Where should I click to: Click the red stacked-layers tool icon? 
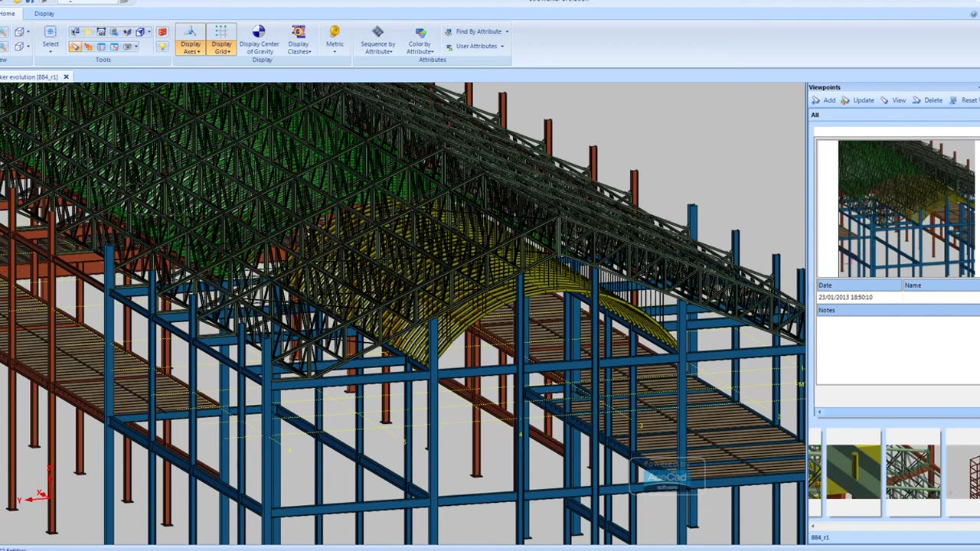[162, 31]
